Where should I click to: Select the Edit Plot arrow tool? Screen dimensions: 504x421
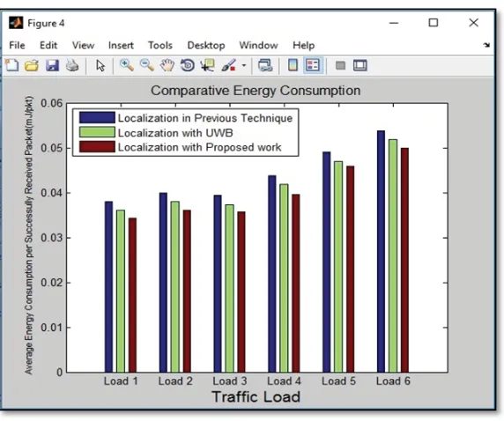[x=100, y=65]
